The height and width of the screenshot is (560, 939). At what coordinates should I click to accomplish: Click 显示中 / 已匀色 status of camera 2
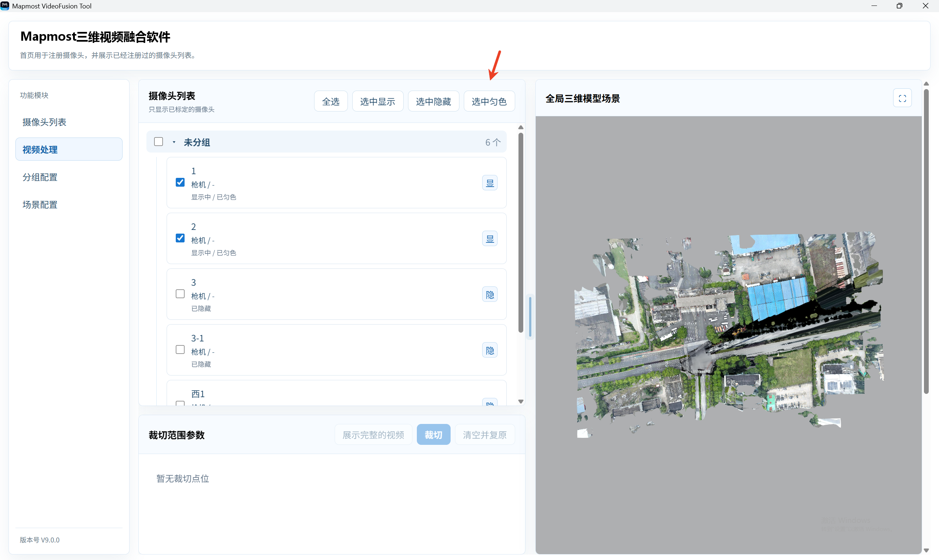point(213,252)
